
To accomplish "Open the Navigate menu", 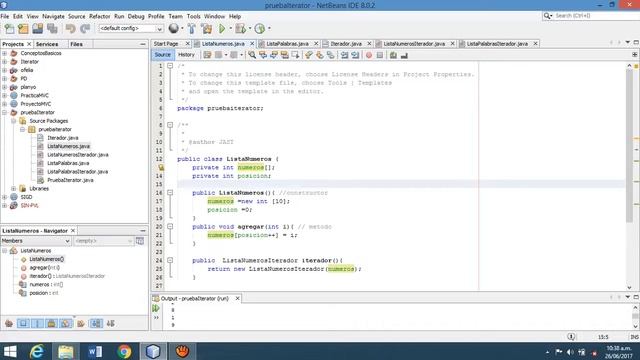I will (x=53, y=16).
